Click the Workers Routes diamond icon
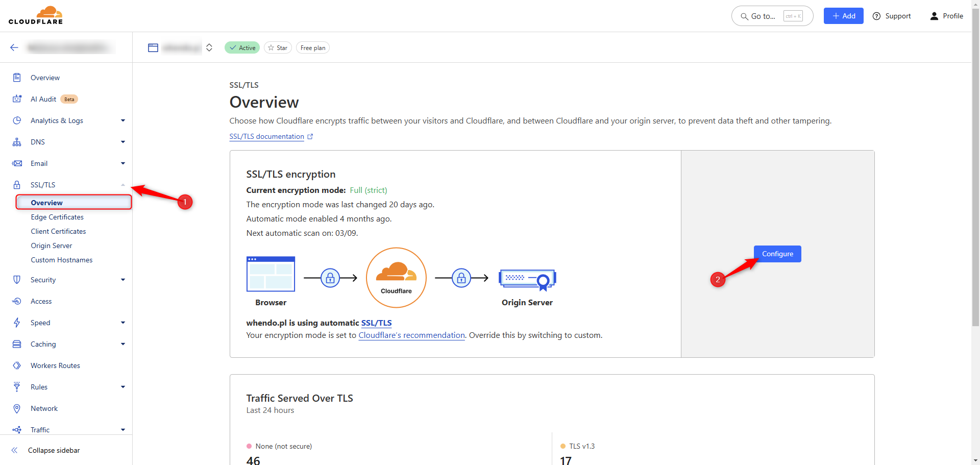Image resolution: width=980 pixels, height=465 pixels. click(x=17, y=365)
